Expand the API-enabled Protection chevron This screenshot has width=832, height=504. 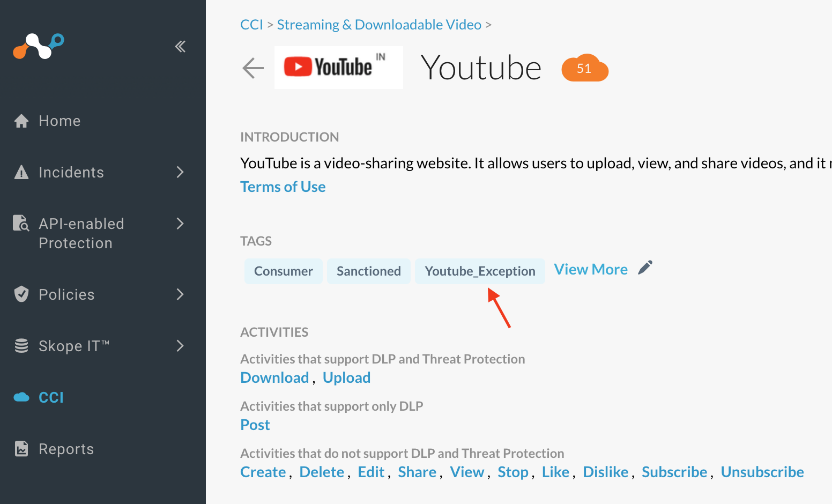pyautogui.click(x=180, y=224)
